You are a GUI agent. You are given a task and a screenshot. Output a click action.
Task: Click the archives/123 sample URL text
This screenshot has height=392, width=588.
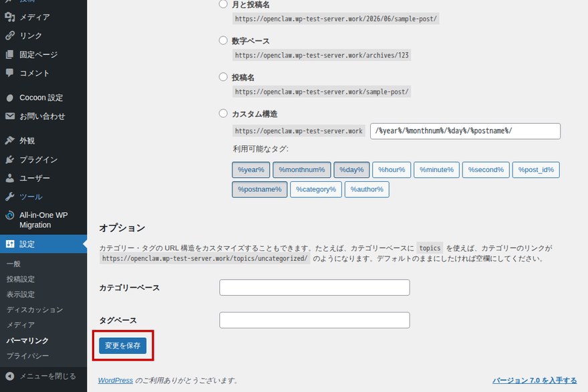click(322, 56)
